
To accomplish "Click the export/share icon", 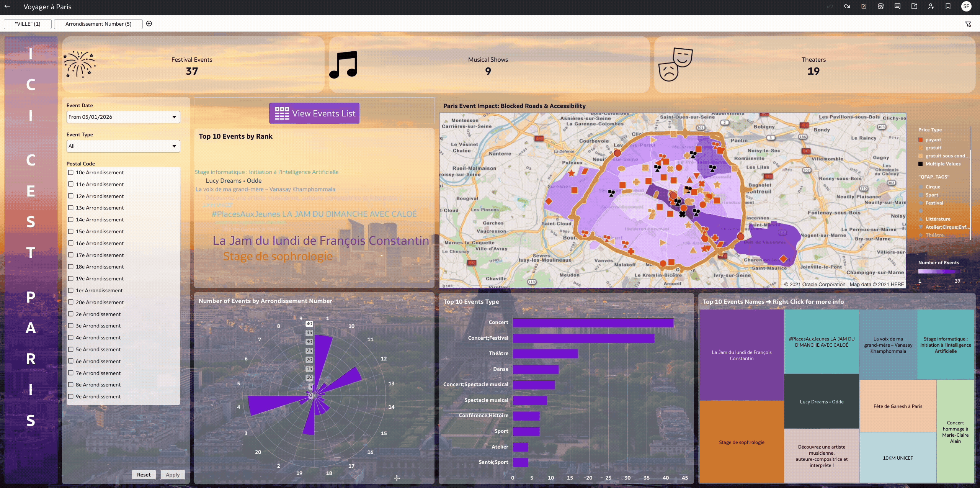I will pyautogui.click(x=914, y=7).
